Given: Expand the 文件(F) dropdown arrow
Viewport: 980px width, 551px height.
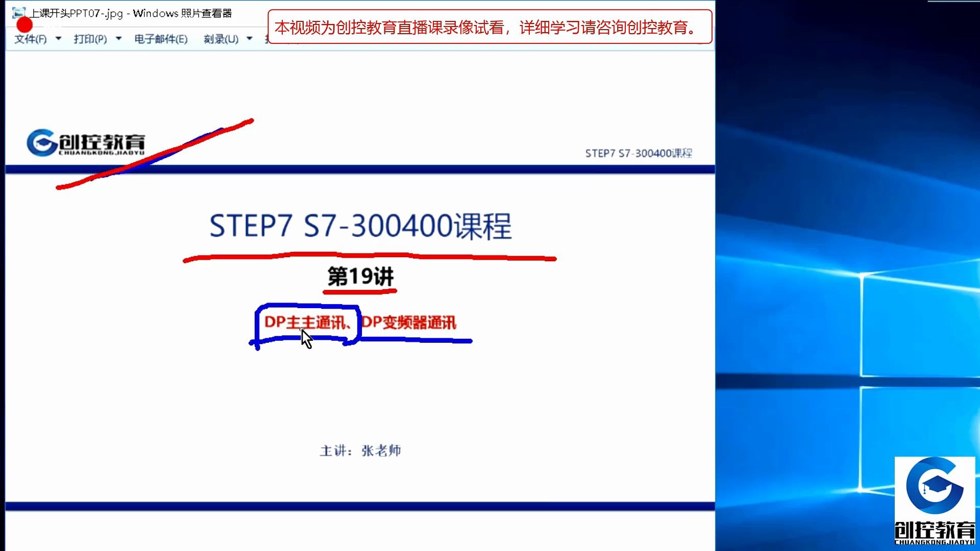Looking at the screenshot, I should click(x=58, y=39).
